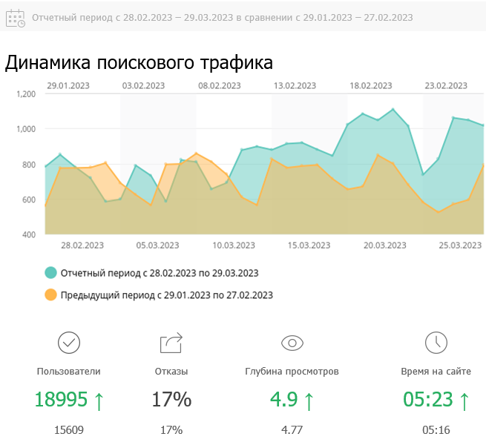
Task: Click the green up arrow next to 18995
Action: (x=99, y=401)
